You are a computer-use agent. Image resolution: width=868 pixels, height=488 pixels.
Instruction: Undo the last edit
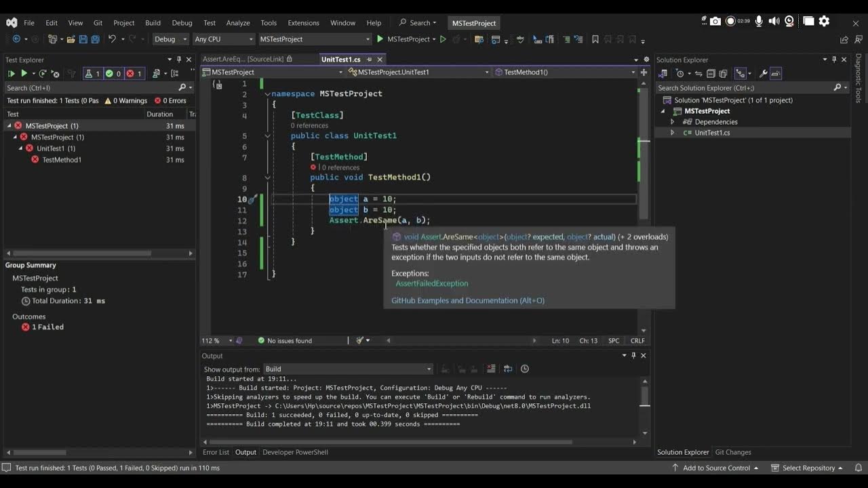click(112, 39)
